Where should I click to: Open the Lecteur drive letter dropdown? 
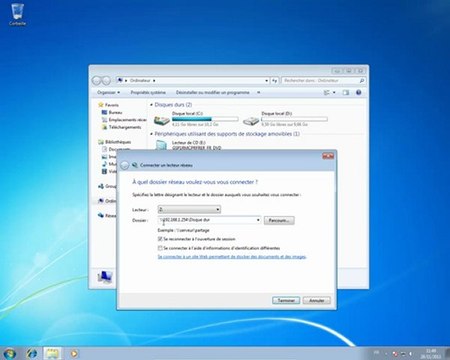pos(189,209)
